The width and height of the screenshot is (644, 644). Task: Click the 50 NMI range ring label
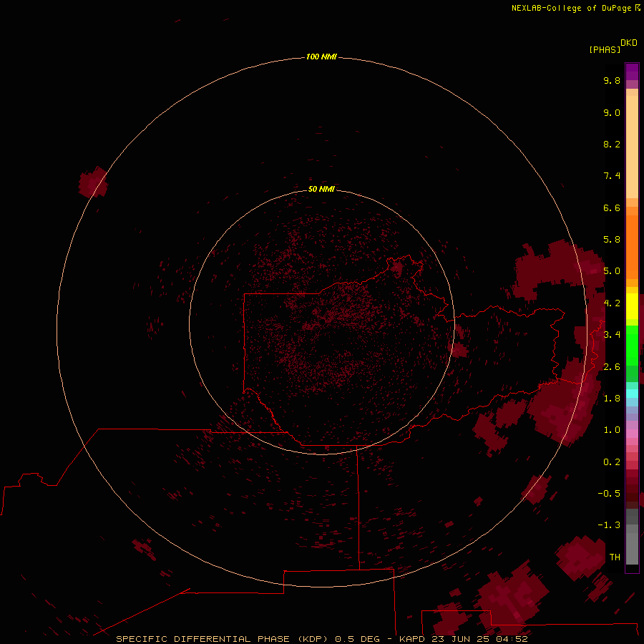click(321, 189)
